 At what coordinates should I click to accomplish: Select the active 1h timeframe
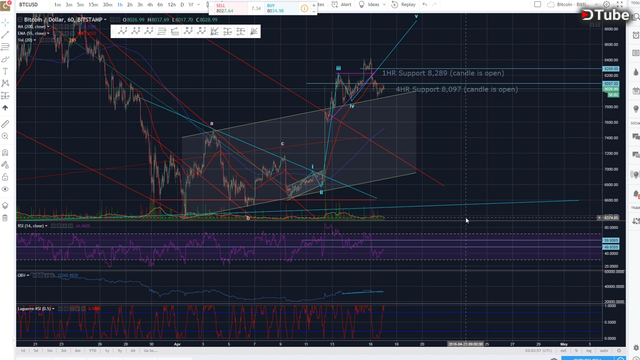(x=120, y=4)
